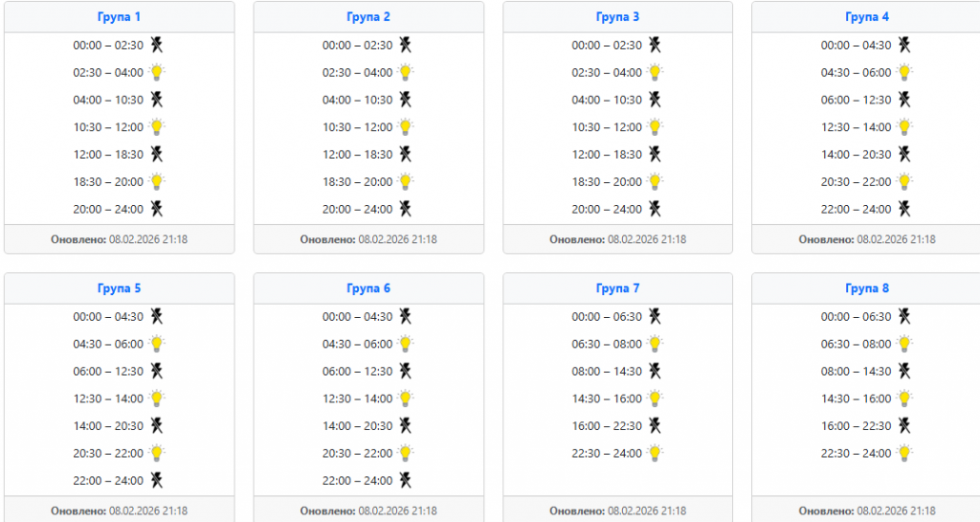Click light bulb for Група 4 04:30 – 06:00

(x=904, y=72)
